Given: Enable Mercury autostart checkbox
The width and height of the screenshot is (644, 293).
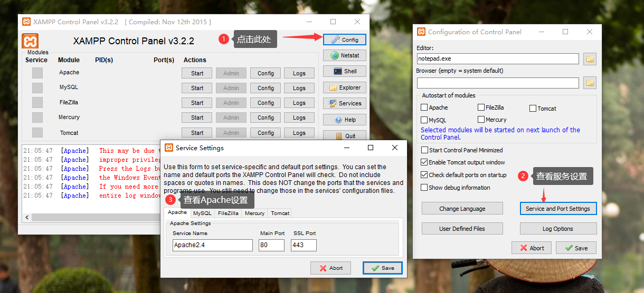Looking at the screenshot, I should (481, 120).
